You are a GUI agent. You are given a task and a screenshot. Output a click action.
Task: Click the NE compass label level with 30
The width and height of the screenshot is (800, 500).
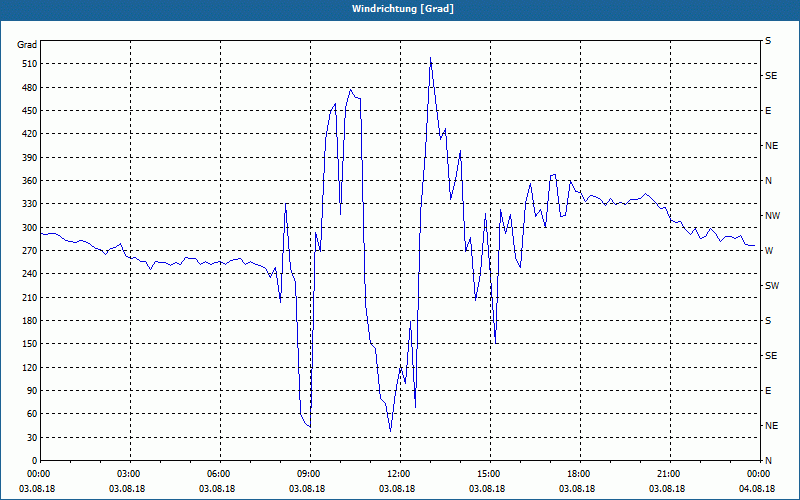point(771,426)
